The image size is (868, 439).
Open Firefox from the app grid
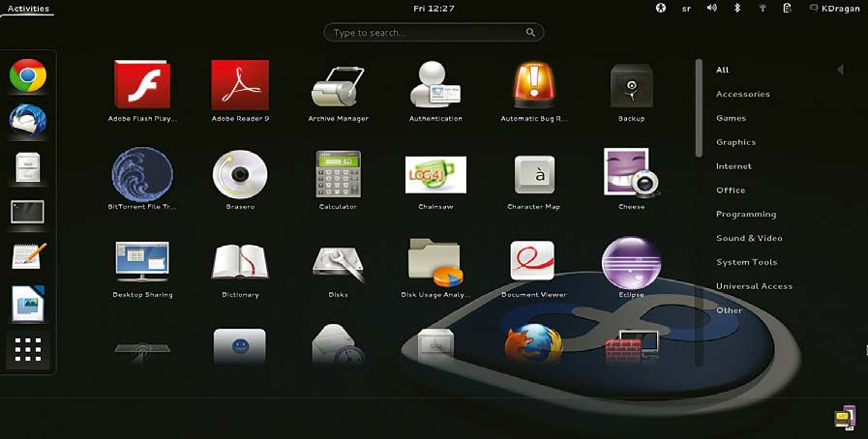pos(533,343)
